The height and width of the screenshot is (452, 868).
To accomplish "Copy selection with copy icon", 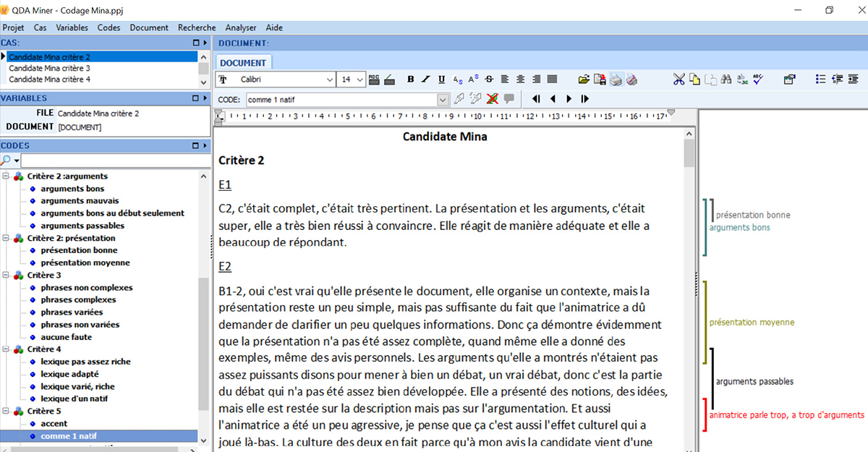I will 694,80.
